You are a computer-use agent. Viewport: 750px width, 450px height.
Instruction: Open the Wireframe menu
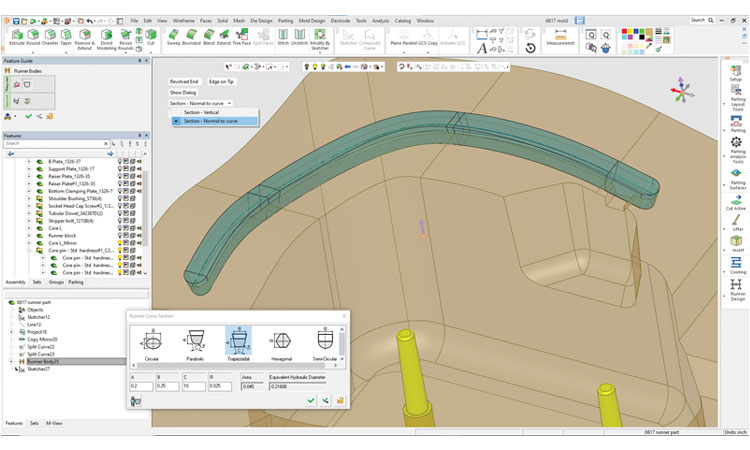(x=183, y=21)
